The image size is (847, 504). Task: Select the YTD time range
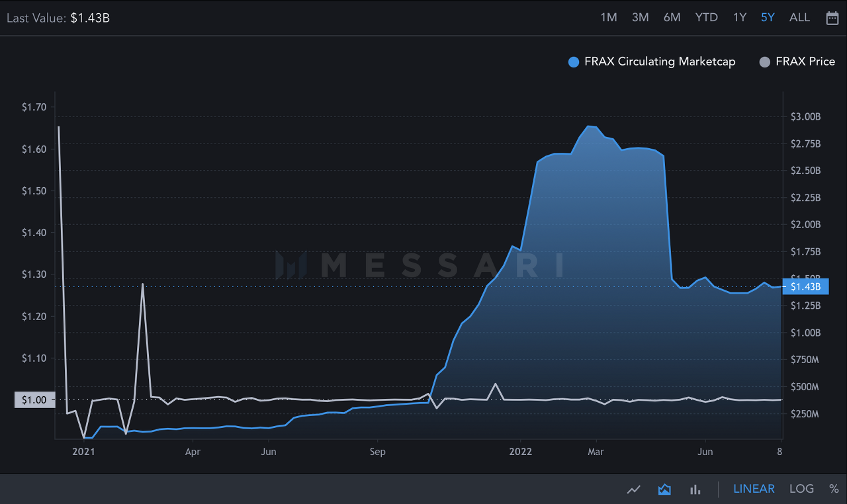coord(707,18)
